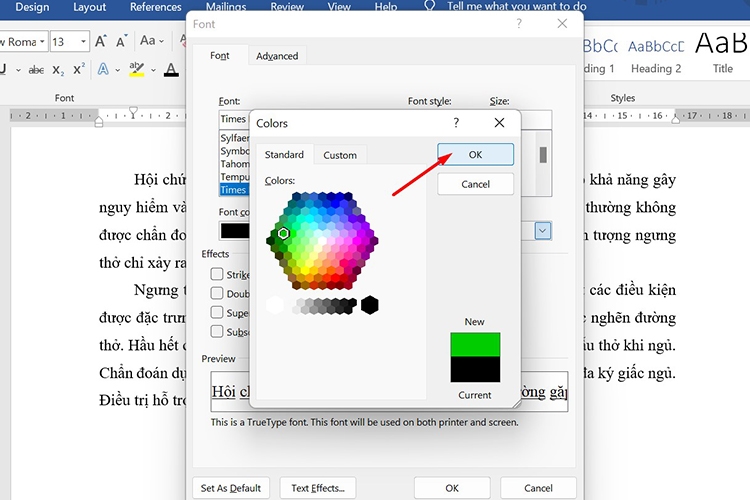Click OK at bottom of Font dialog
The width and height of the screenshot is (750, 500).
(x=452, y=488)
